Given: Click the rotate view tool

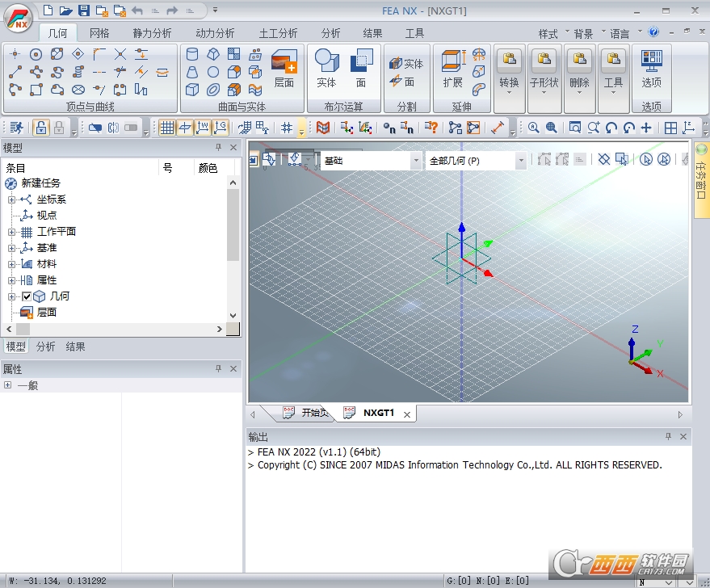Looking at the screenshot, I should click(611, 128).
